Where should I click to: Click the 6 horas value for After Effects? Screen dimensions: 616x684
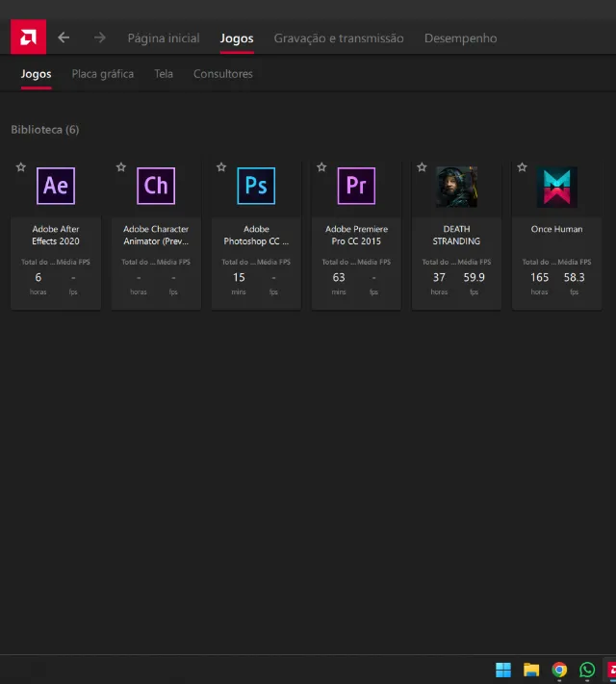point(38,277)
